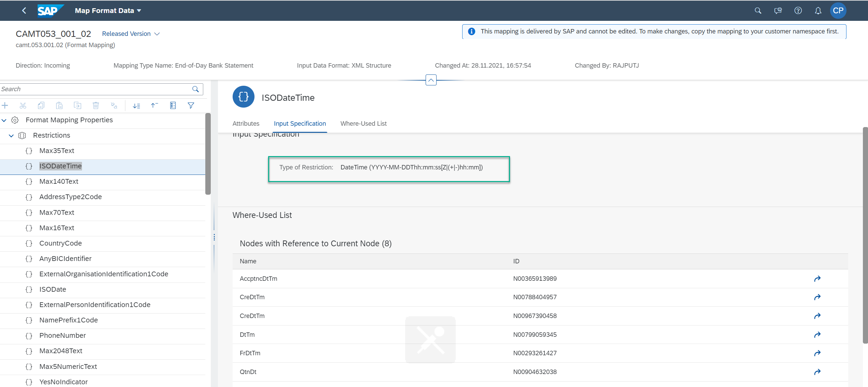Click the cut scissors icon in tree toolbar
Image resolution: width=868 pixels, height=387 pixels.
23,106
